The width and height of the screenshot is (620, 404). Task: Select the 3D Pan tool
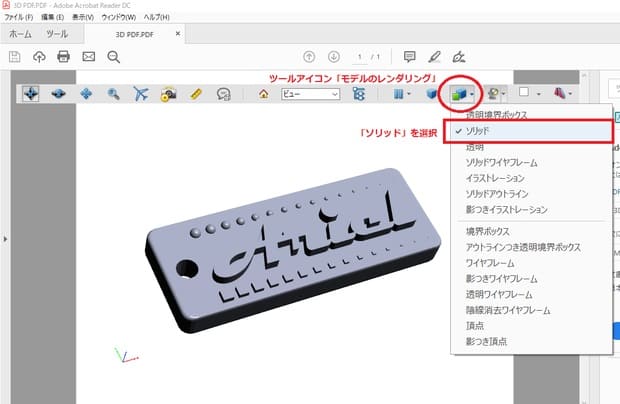pos(86,94)
